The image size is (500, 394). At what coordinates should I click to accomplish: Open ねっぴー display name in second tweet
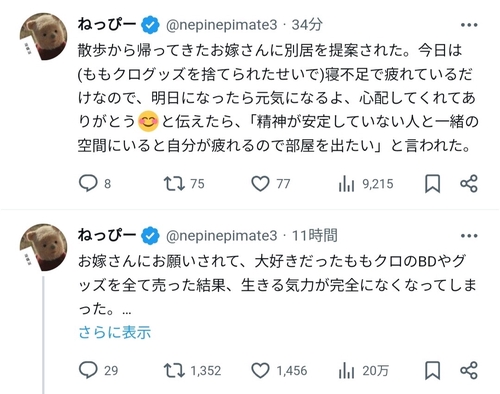107,235
